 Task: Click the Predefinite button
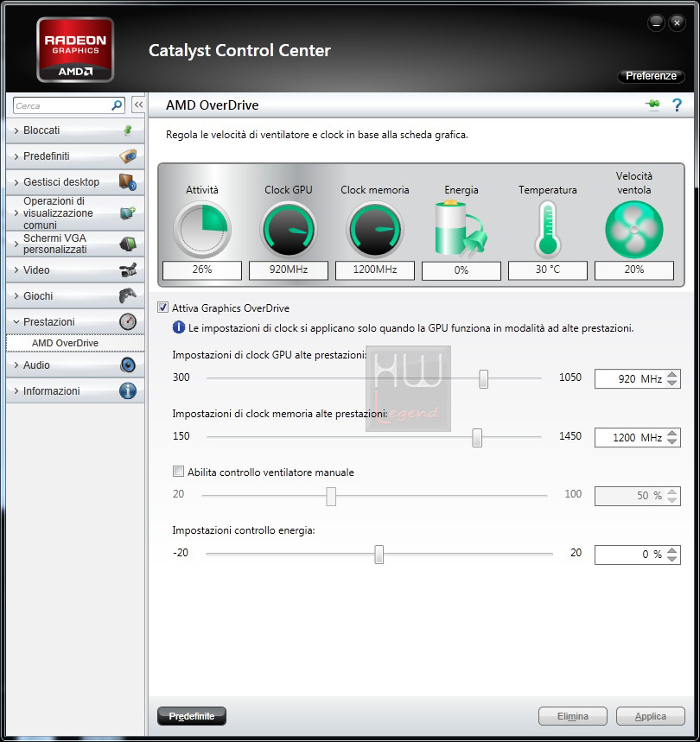192,716
